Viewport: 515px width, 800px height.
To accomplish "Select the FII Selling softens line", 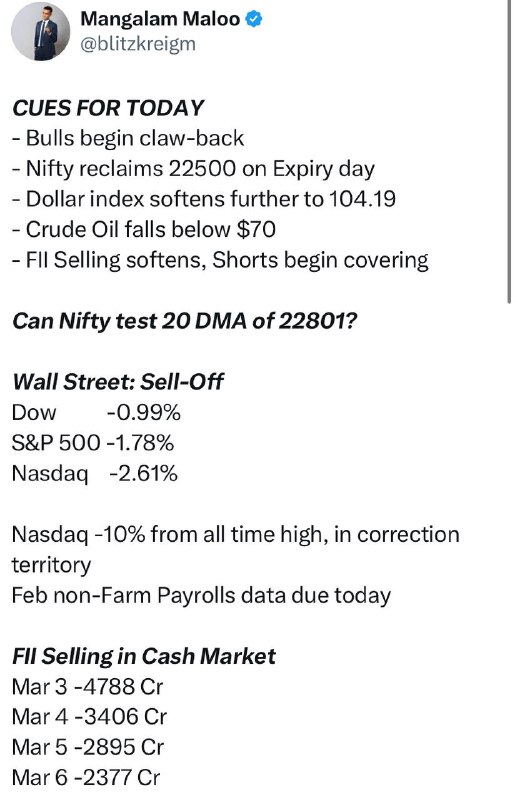I will (x=220, y=260).
